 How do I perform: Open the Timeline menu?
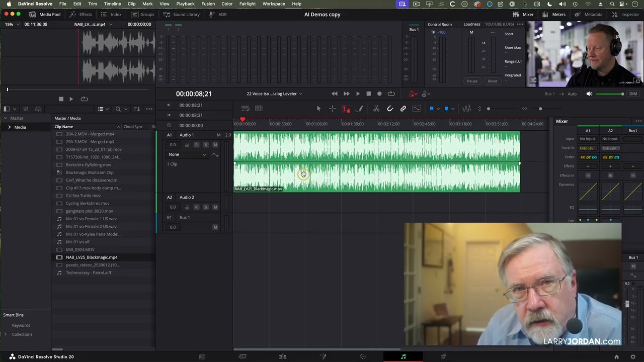click(x=112, y=4)
